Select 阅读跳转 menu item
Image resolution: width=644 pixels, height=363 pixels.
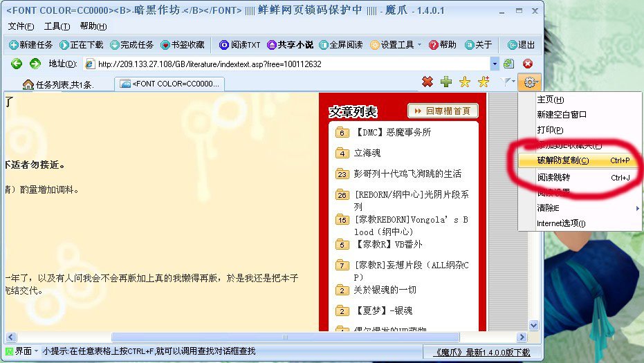(580, 178)
